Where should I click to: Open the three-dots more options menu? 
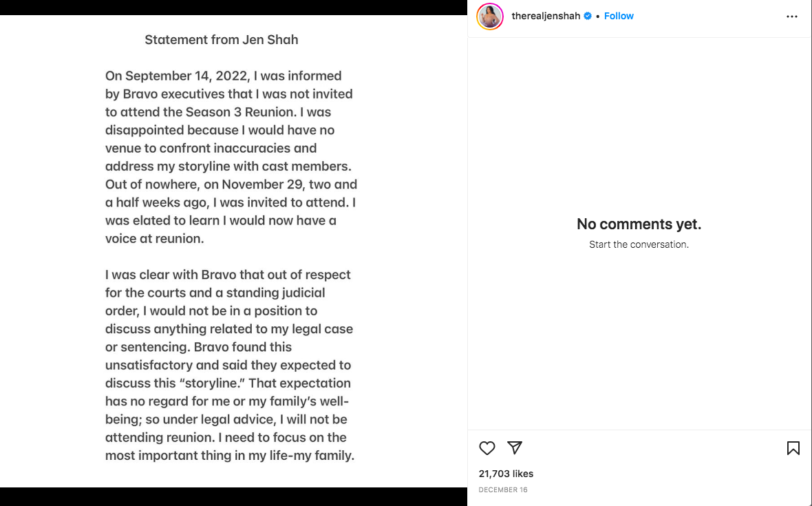[792, 17]
